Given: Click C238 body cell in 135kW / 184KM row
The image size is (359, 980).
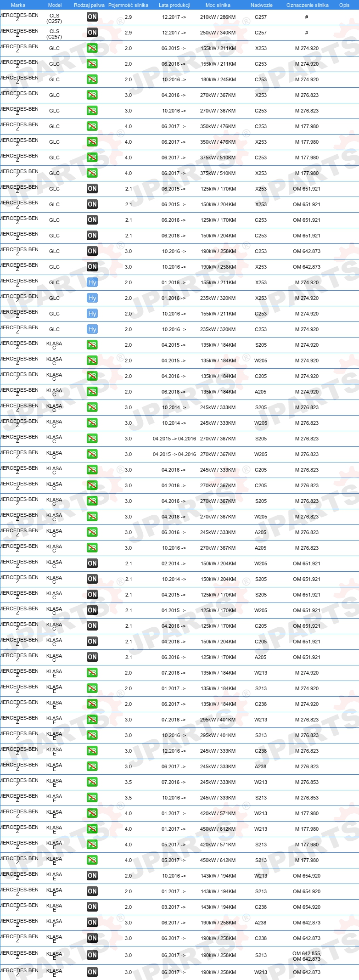Looking at the screenshot, I should pyautogui.click(x=261, y=704).
